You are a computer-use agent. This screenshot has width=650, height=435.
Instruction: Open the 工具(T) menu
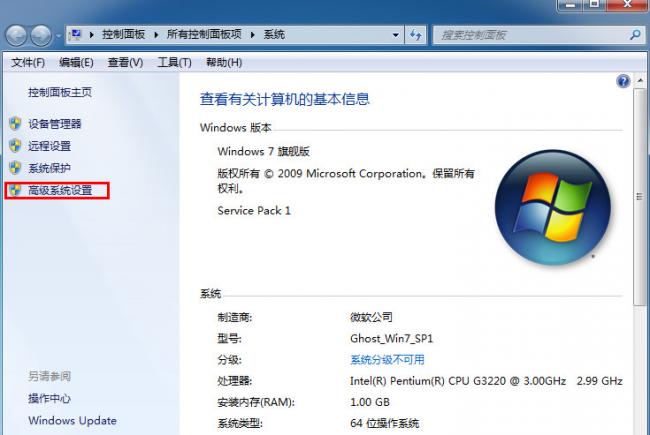point(174,63)
